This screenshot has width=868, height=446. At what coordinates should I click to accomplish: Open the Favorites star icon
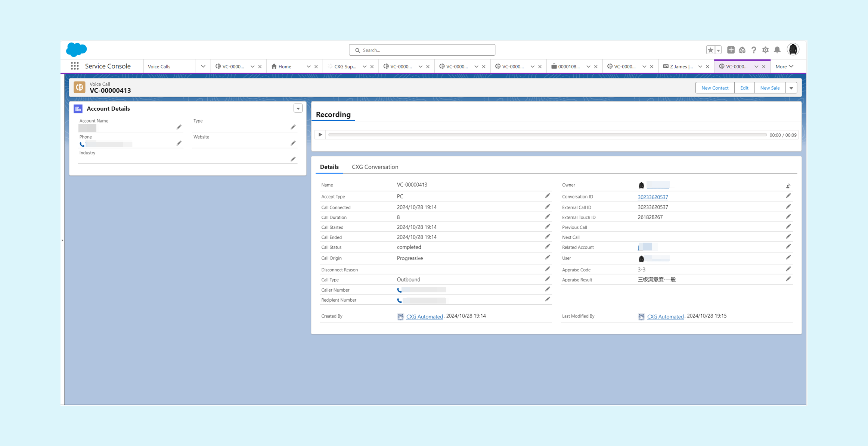click(710, 50)
